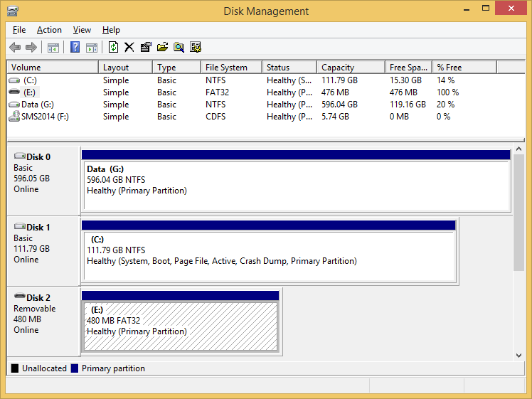Select the Disk 1 label panel
Image resolution: width=532 pixels, height=399 pixels.
click(x=43, y=251)
